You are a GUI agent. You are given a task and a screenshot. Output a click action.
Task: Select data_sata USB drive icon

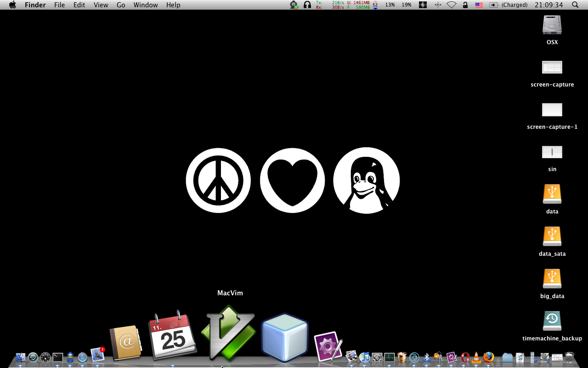tap(552, 236)
